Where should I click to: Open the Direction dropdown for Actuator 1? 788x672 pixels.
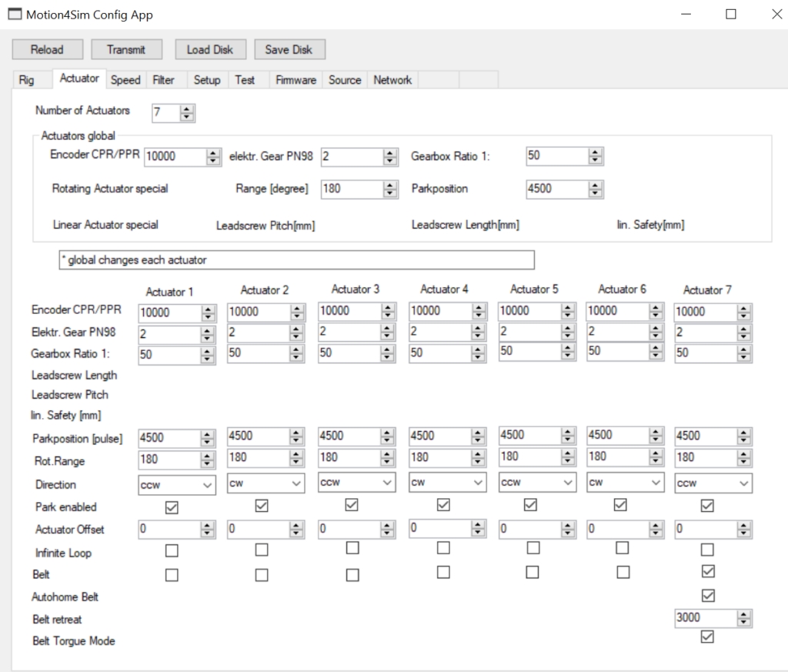(x=207, y=485)
